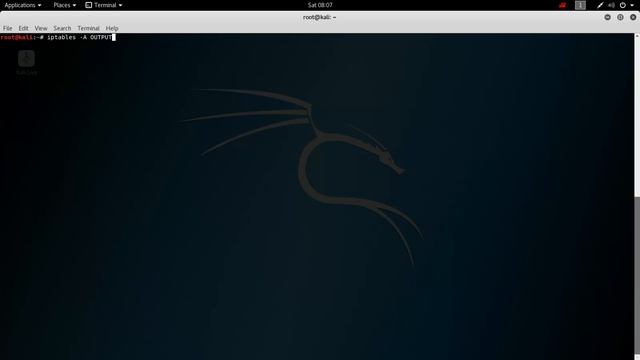
Task: Maximize the root@kali terminal window
Action: [620, 17]
